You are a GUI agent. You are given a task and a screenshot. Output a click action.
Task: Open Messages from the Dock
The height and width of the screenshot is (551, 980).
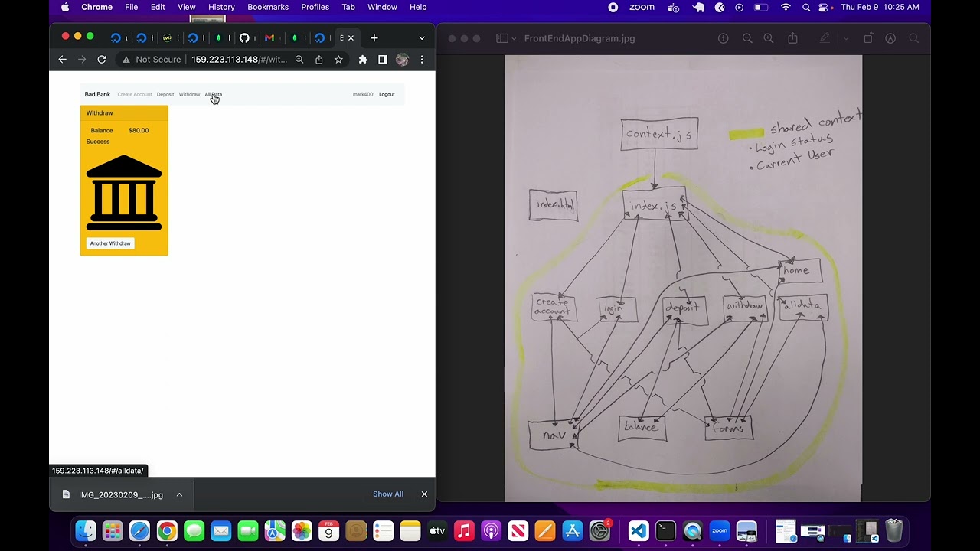pyautogui.click(x=194, y=530)
